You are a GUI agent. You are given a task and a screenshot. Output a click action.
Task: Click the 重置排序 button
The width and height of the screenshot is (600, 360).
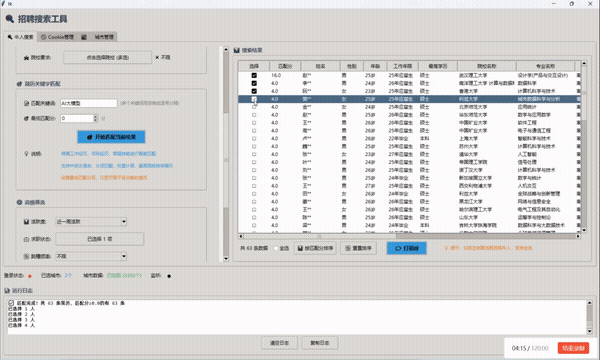pos(359,248)
